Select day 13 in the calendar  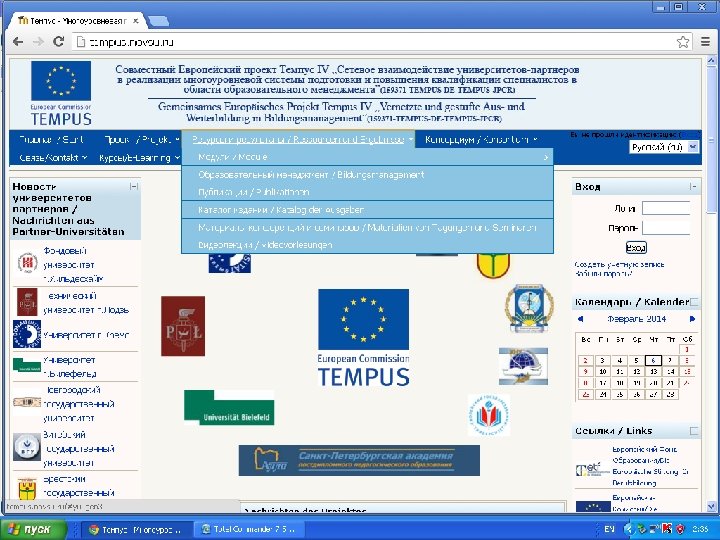click(653, 371)
